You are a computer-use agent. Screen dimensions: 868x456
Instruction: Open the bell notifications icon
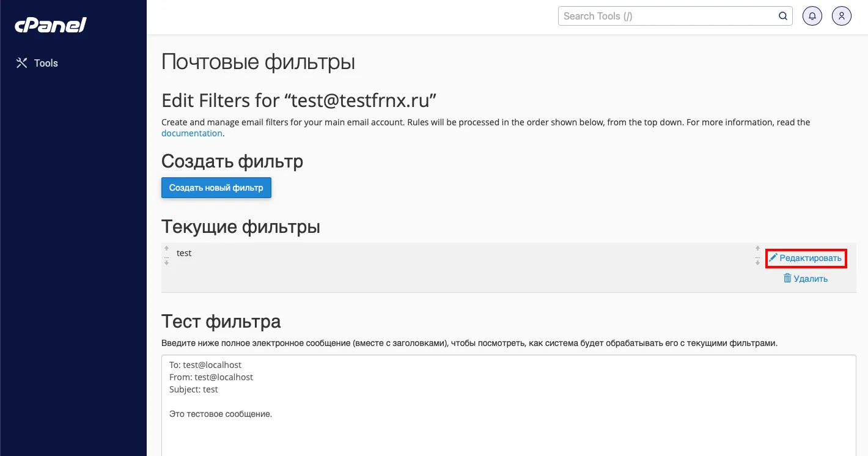point(812,16)
